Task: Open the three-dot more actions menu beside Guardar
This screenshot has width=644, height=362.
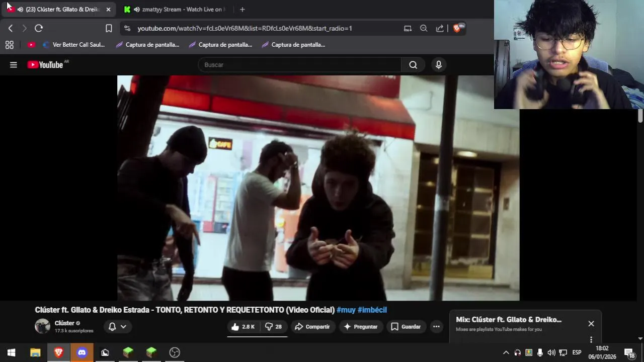Action: point(436,327)
